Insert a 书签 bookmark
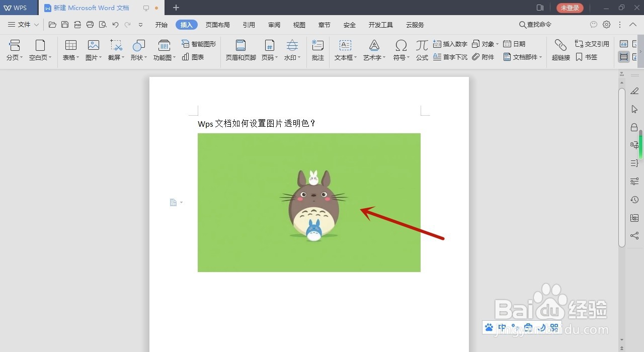644x352 pixels. (x=587, y=57)
